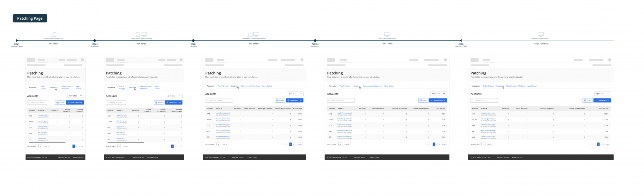644x196 pixels.
Task: Expand items per page dropdown in the middle mockup
Action: [218, 144]
